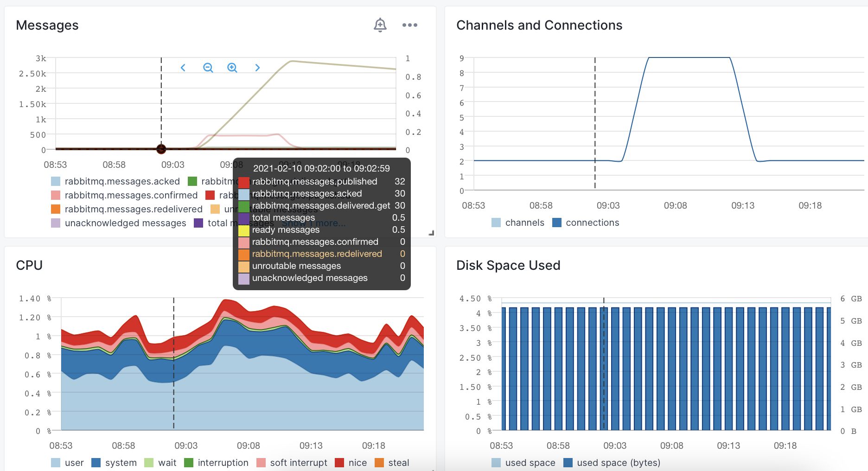This screenshot has width=868, height=471.
Task: Click the ready messages tooltip row
Action: point(322,230)
